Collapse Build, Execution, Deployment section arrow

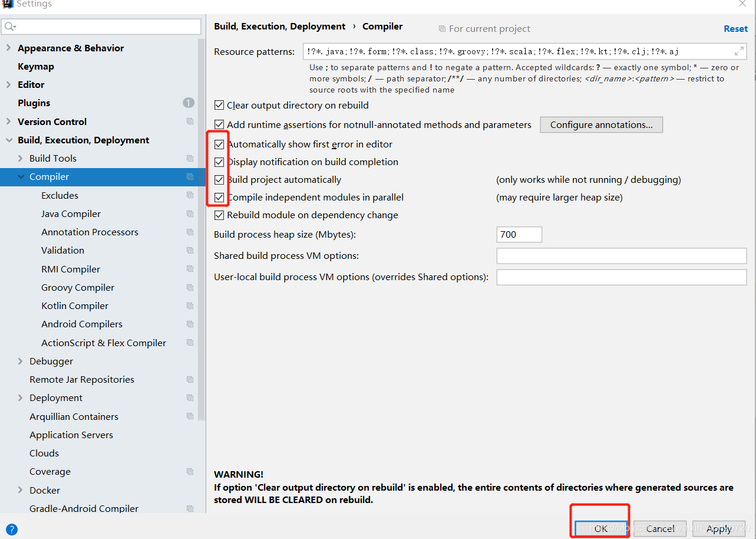(8, 140)
